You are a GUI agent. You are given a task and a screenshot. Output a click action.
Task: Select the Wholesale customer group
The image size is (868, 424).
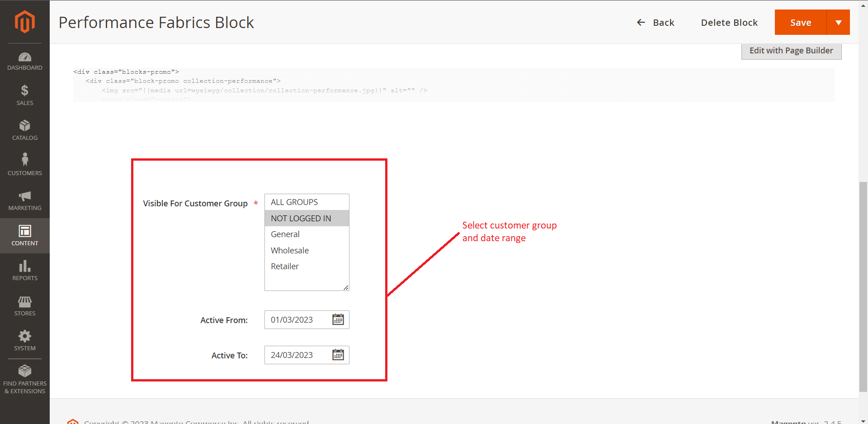coord(289,250)
